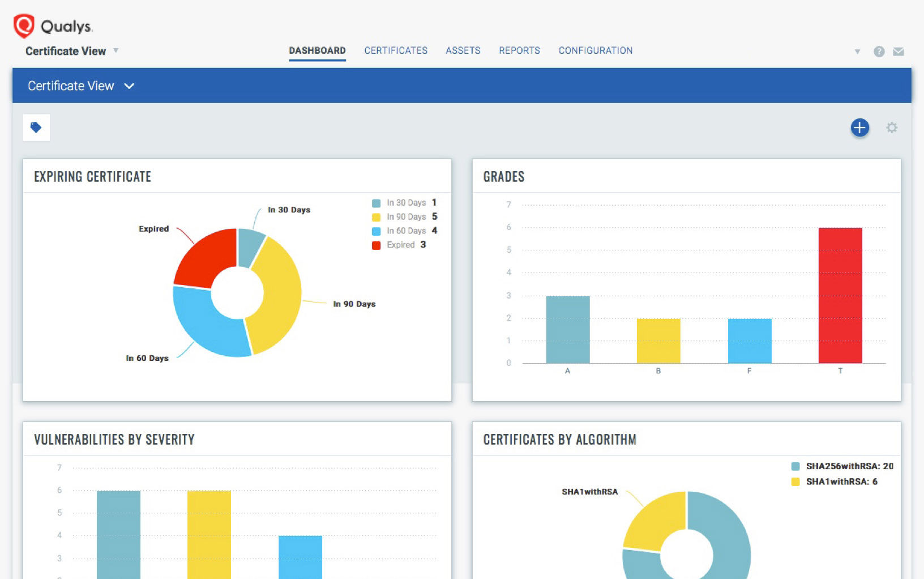Viewport: 924px width, 579px height.
Task: Select the blue tag filter icon
Action: point(36,127)
